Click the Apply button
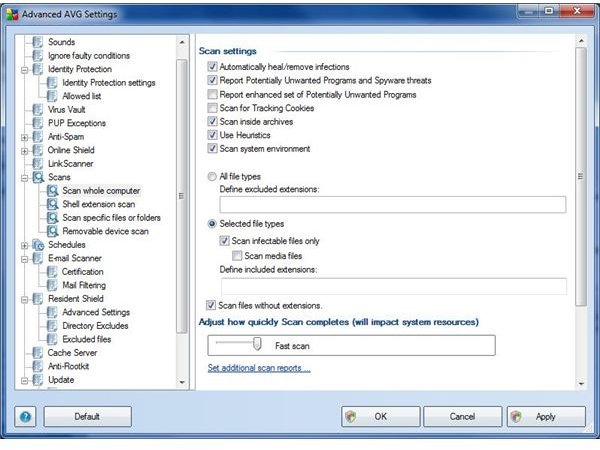 [546, 416]
